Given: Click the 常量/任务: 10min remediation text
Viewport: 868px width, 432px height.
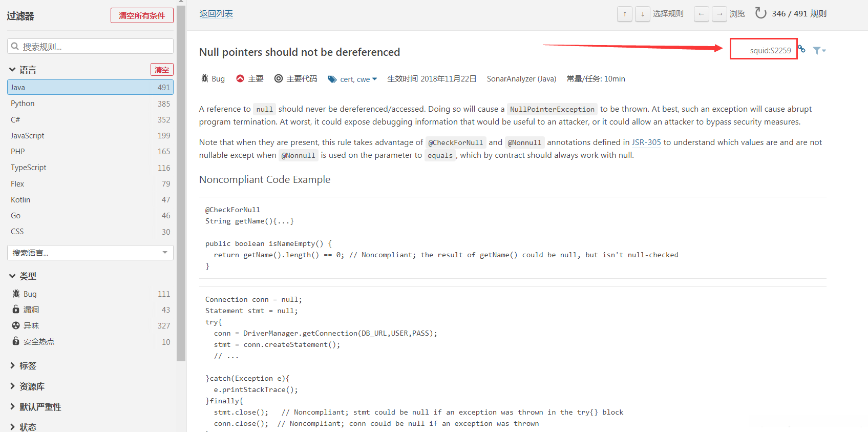Looking at the screenshot, I should 596,79.
